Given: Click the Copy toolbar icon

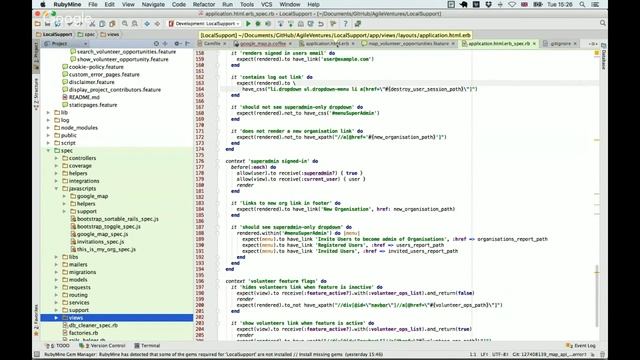Looking at the screenshot, I should [102, 24].
